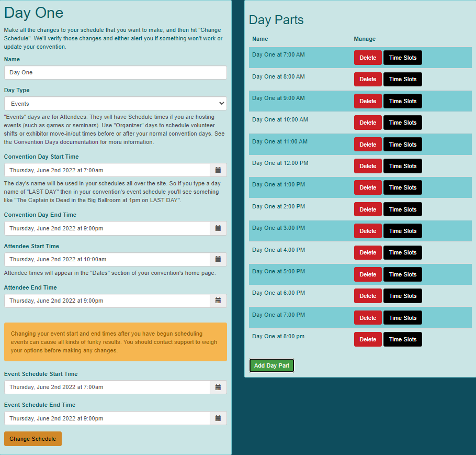This screenshot has height=455, width=476.
Task: Click the Attendee Start Time field showing 10:00am
Action: (107, 259)
